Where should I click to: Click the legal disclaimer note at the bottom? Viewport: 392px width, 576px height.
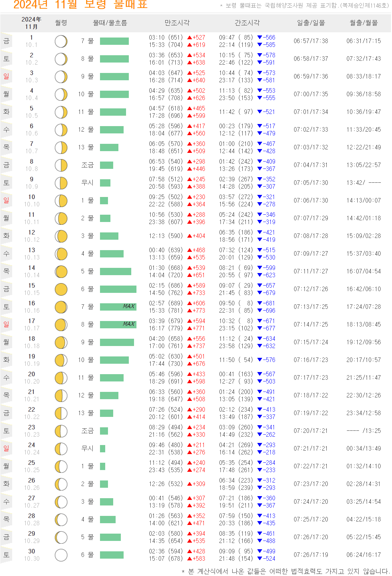(286, 571)
